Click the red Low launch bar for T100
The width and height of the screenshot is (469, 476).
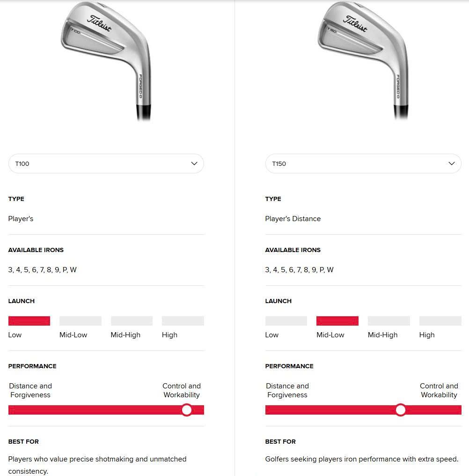(x=29, y=321)
